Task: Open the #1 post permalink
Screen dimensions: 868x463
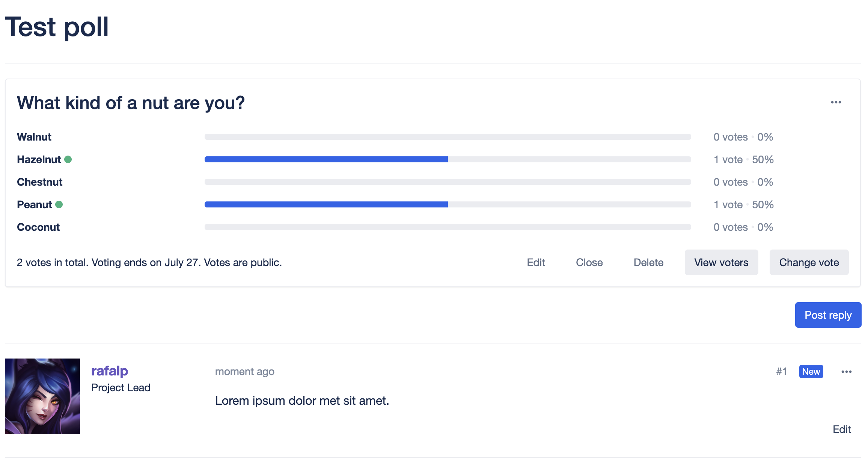Action: coord(781,372)
